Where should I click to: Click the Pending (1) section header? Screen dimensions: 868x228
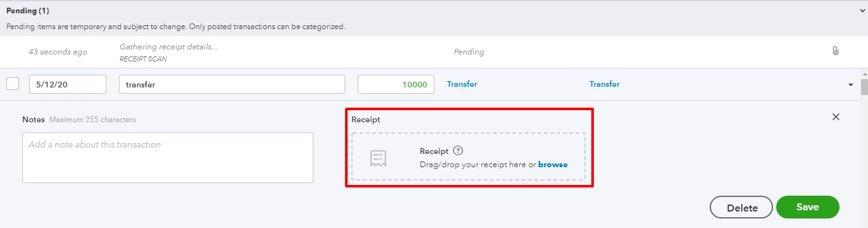28,11
